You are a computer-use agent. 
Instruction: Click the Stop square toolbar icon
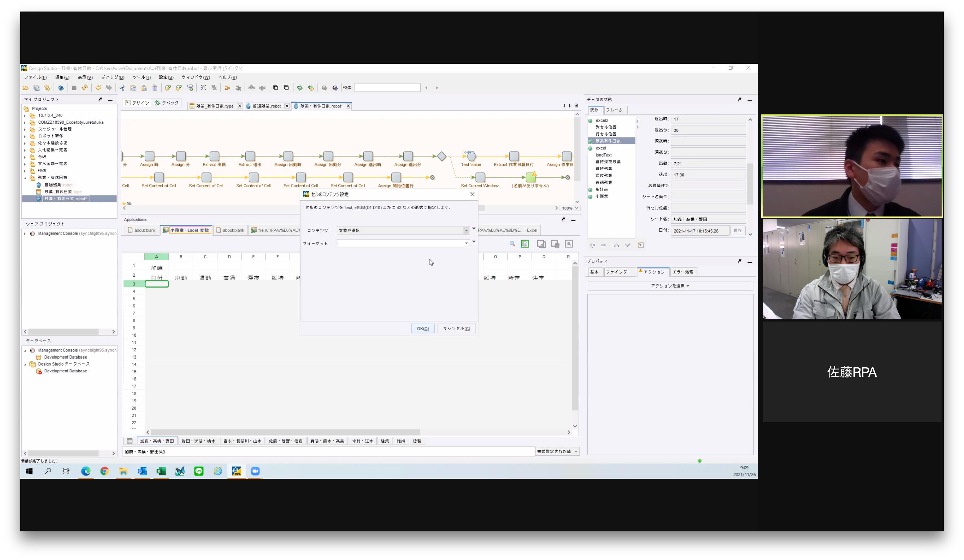point(74,88)
